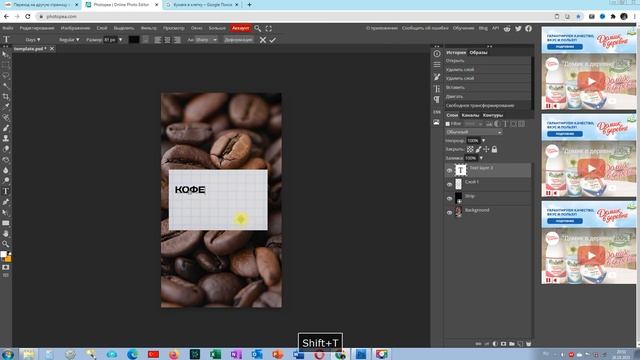Click the font size input field
This screenshot has width=640, height=360.
click(x=110, y=40)
